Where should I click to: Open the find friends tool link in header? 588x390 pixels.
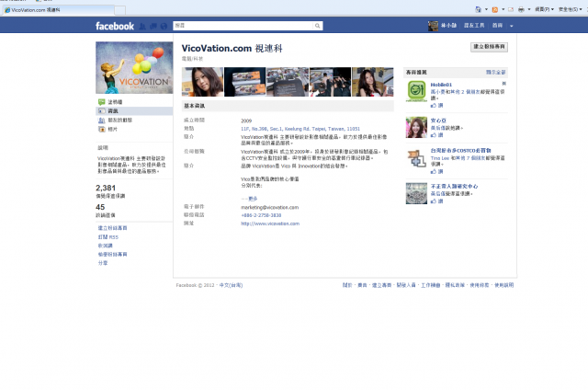click(x=474, y=26)
